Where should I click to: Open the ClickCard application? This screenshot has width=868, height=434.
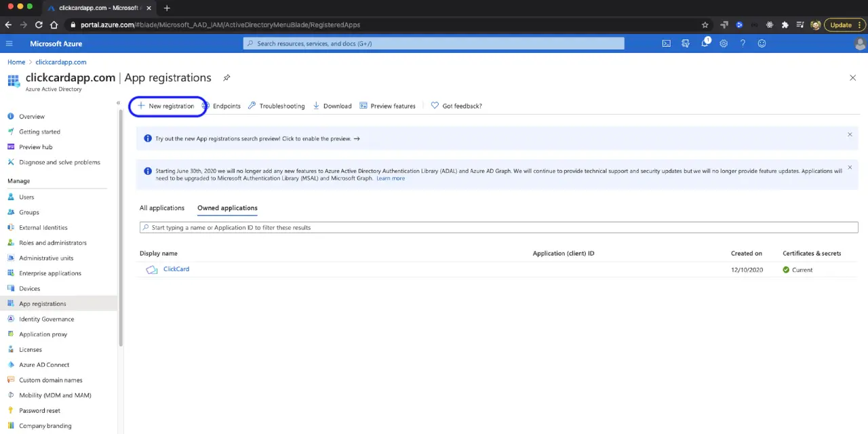(176, 269)
